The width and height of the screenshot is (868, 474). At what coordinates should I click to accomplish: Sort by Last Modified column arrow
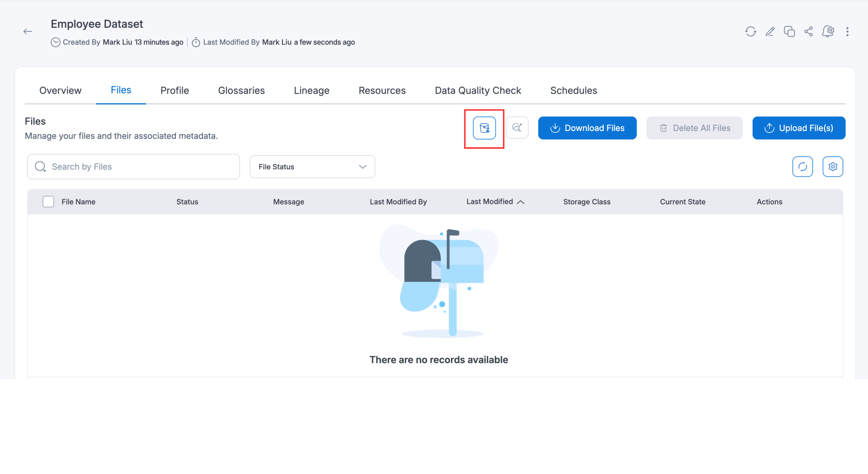coord(520,202)
